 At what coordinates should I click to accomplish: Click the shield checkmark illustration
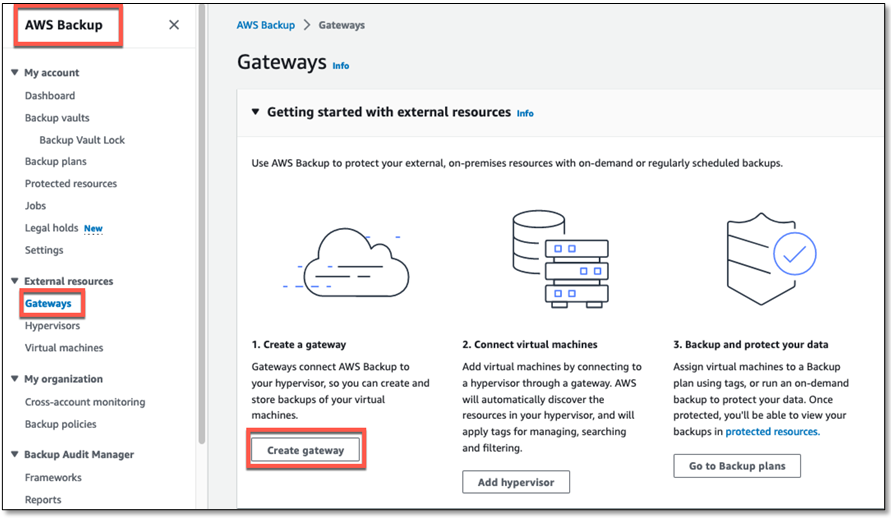click(771, 259)
